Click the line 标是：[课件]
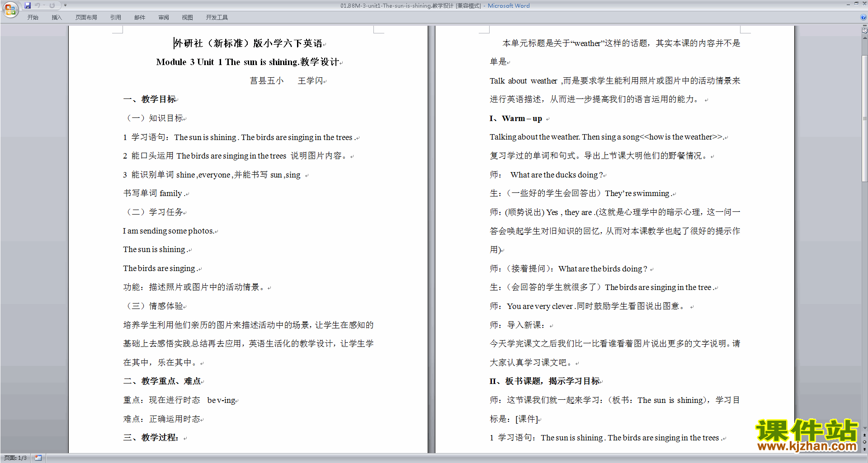Screen dimensions: 868x463 pos(515,419)
